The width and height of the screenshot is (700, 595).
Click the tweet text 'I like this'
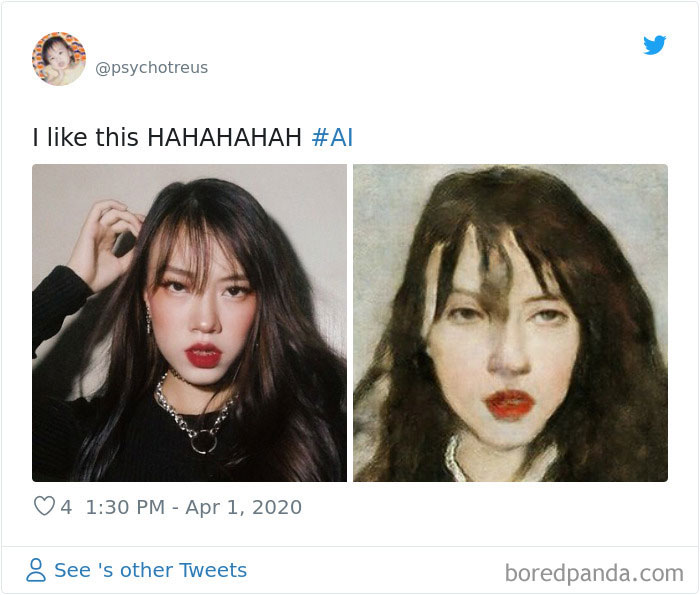pos(86,137)
